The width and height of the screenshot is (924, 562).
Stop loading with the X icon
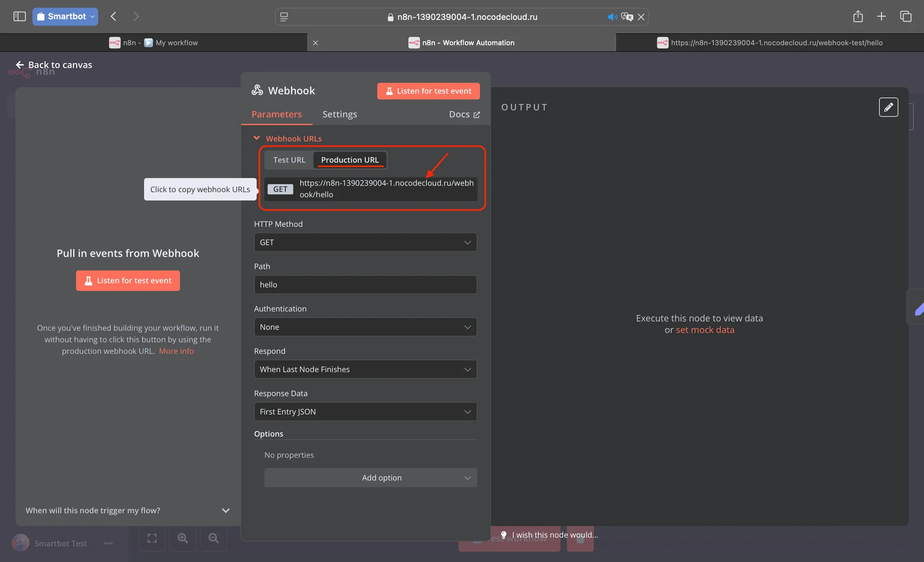click(x=641, y=17)
